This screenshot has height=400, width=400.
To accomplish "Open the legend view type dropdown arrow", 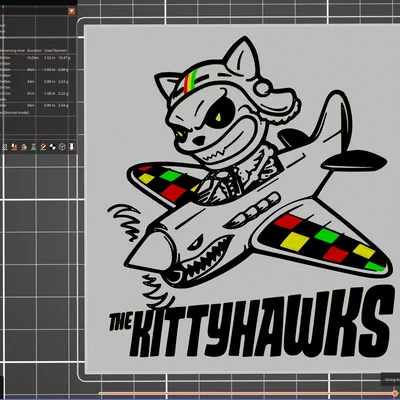I will point(72,11).
